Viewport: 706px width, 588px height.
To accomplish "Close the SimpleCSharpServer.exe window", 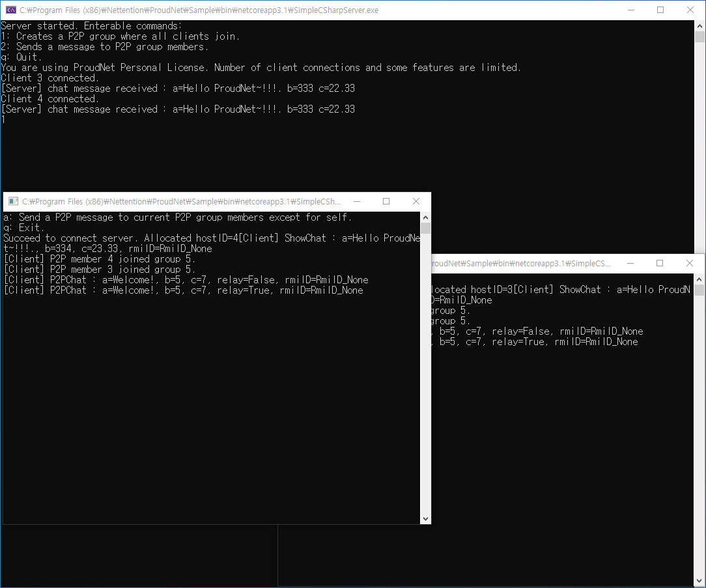I will click(690, 10).
